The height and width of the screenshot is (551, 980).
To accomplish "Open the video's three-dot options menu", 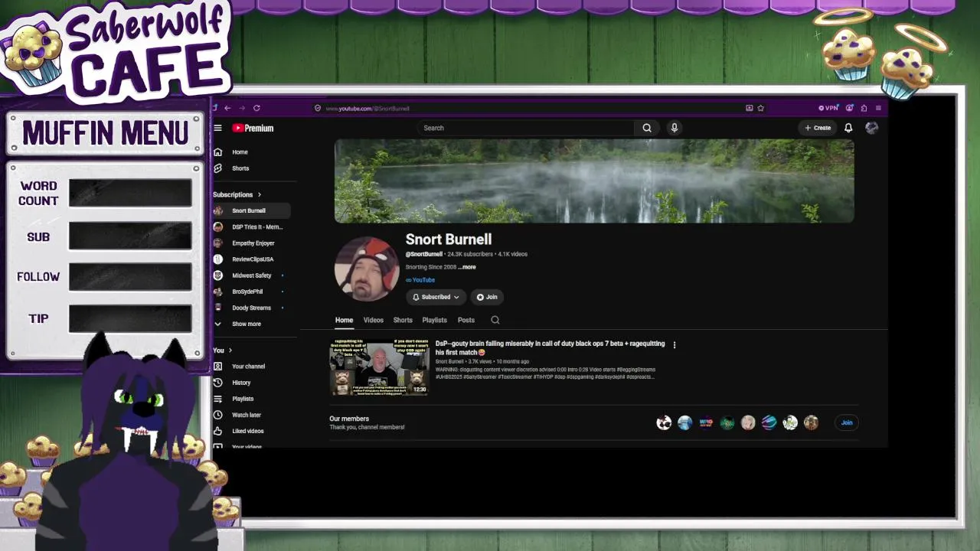I will click(675, 345).
